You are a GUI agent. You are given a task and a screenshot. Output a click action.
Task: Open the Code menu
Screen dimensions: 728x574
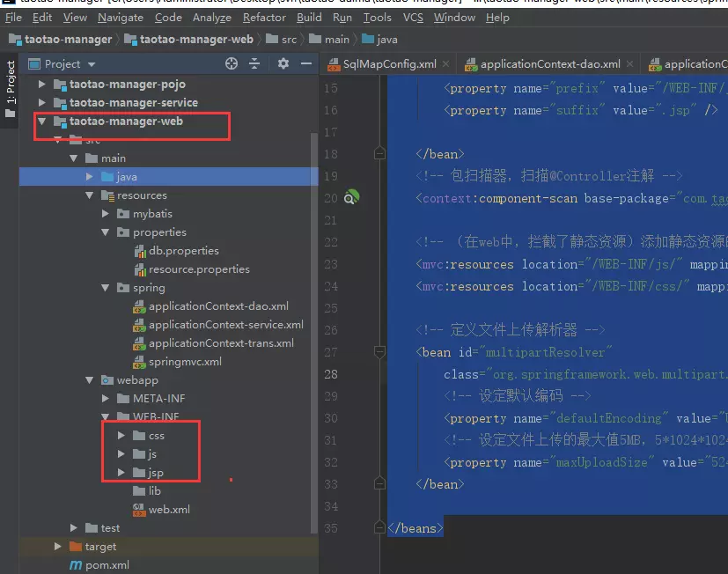point(168,18)
